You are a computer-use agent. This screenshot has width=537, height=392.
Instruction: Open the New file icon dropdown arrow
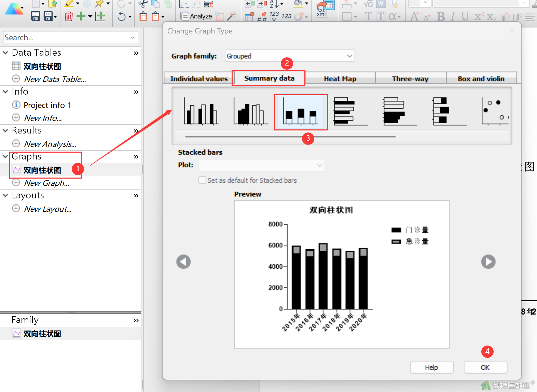click(43, 4)
